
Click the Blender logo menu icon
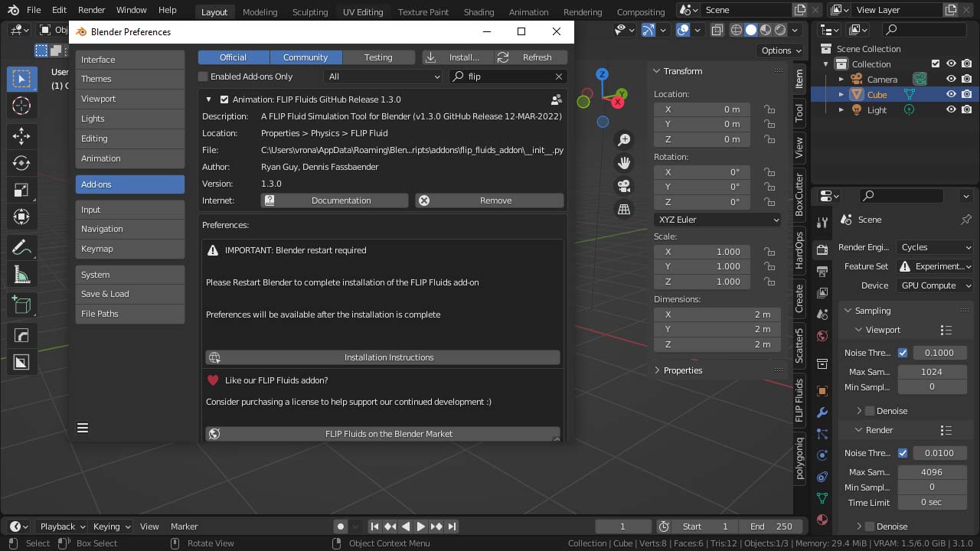pos(11,10)
